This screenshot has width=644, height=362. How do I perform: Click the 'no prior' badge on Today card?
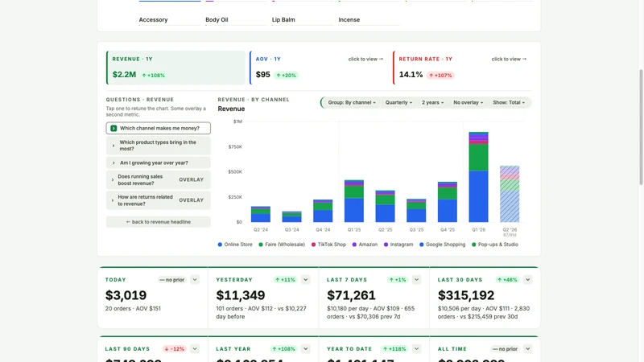(x=172, y=280)
